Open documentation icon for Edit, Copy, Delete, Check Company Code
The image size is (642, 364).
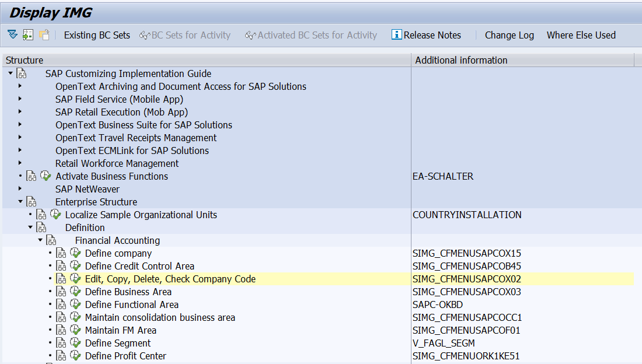pos(61,279)
